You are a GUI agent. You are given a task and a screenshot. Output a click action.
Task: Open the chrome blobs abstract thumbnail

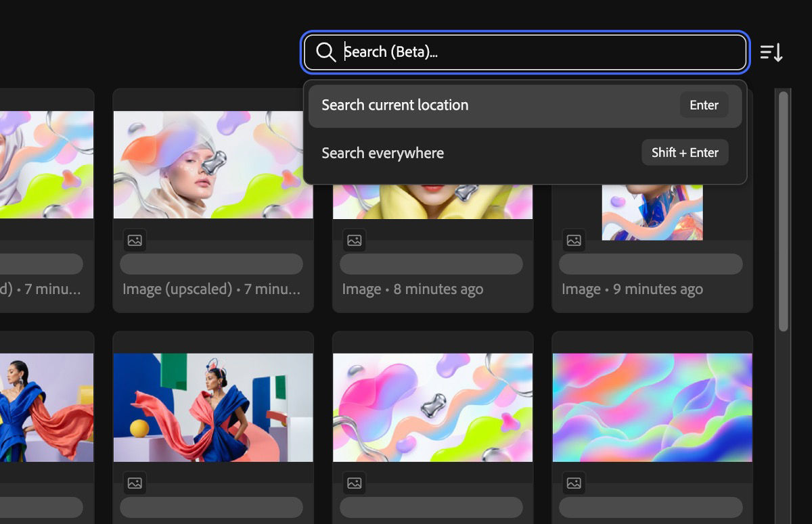point(432,408)
